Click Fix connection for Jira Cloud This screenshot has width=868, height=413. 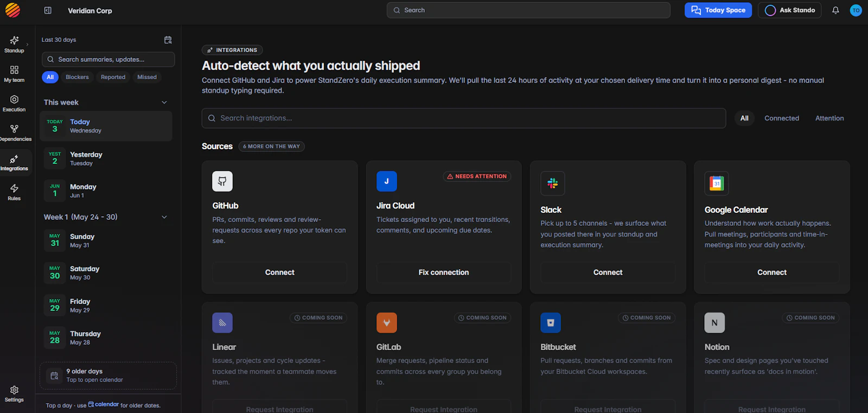tap(444, 272)
